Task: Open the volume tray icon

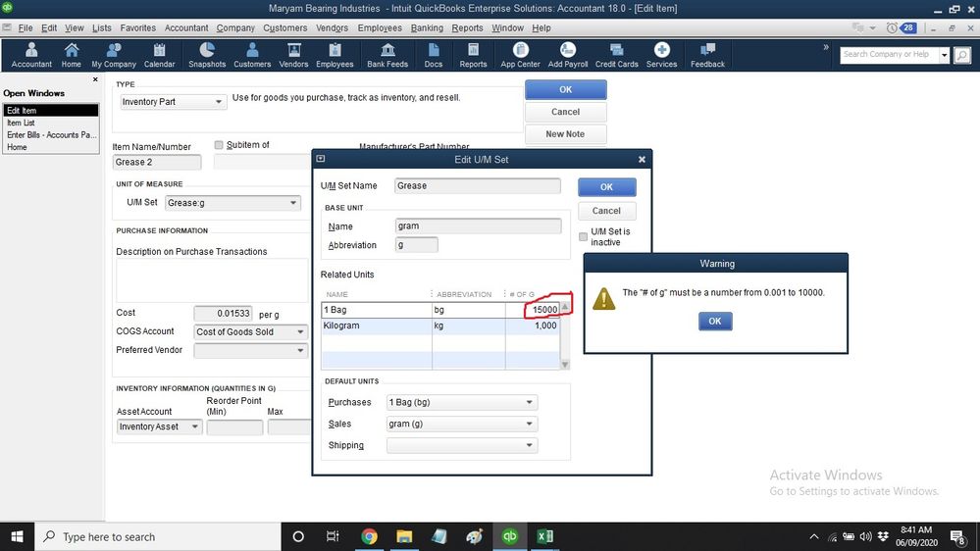Action: coord(865,536)
